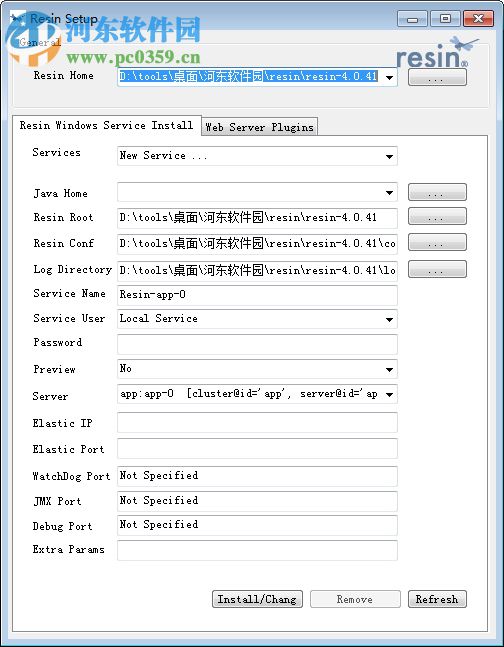Screen dimensions: 504x647
Task: Click the Install/Change button
Action: 257,599
